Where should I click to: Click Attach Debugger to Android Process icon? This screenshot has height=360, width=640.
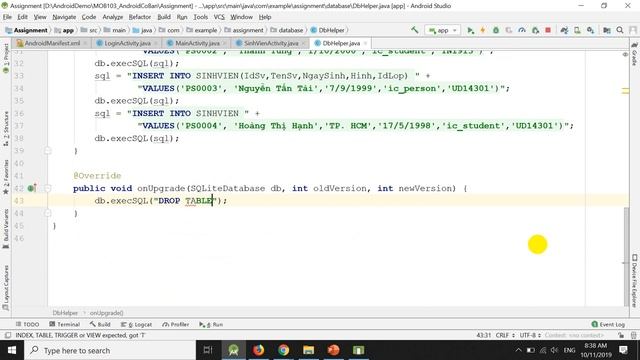[x=535, y=30]
